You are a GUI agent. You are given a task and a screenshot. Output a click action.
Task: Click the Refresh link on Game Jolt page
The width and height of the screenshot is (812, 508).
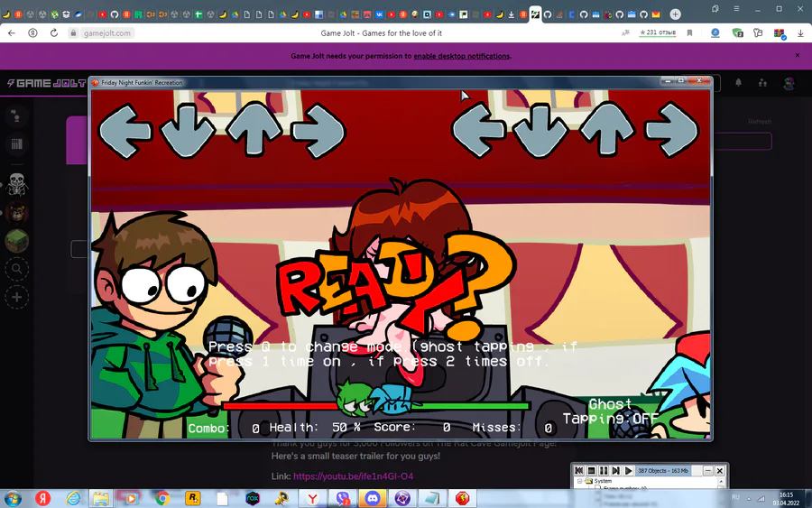point(760,122)
